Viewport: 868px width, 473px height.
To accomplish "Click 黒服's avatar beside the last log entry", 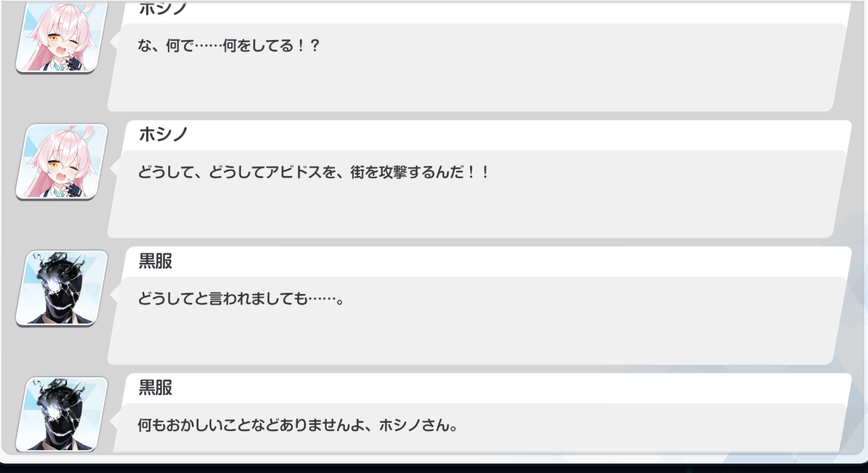I will (62, 414).
